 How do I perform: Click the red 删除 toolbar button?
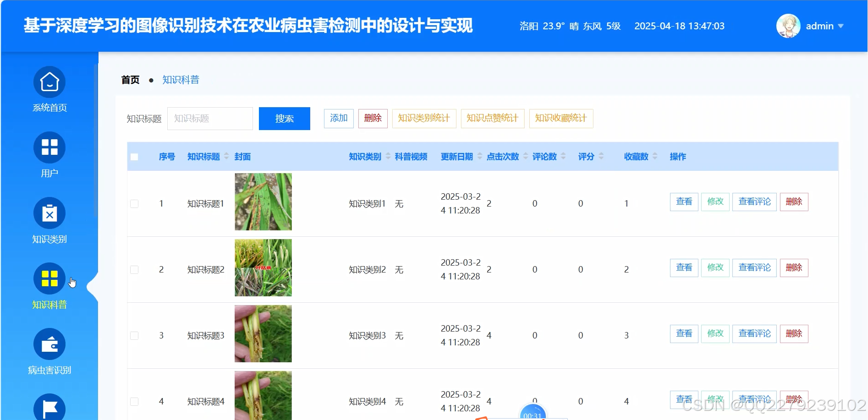click(x=373, y=118)
